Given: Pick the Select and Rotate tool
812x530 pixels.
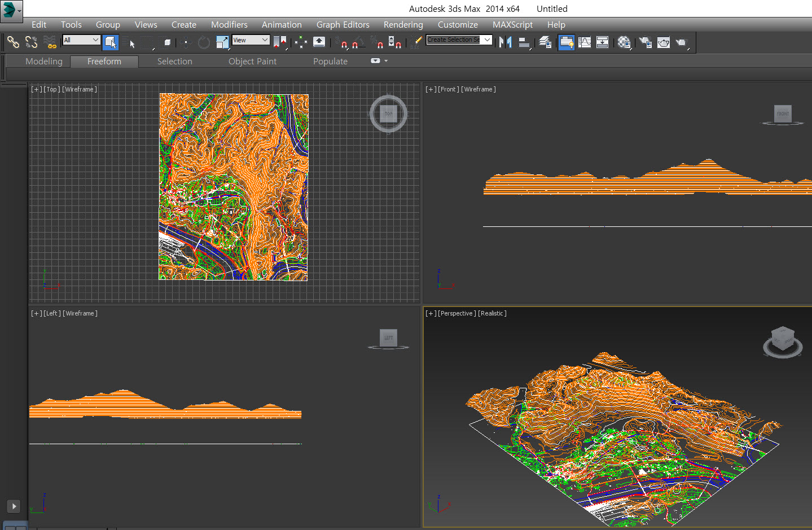Looking at the screenshot, I should (x=204, y=42).
